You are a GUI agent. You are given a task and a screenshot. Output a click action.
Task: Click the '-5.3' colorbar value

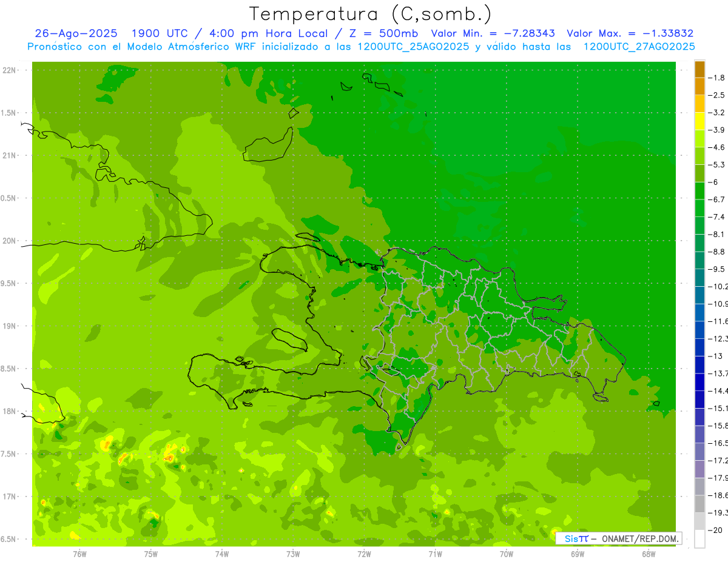pos(717,164)
